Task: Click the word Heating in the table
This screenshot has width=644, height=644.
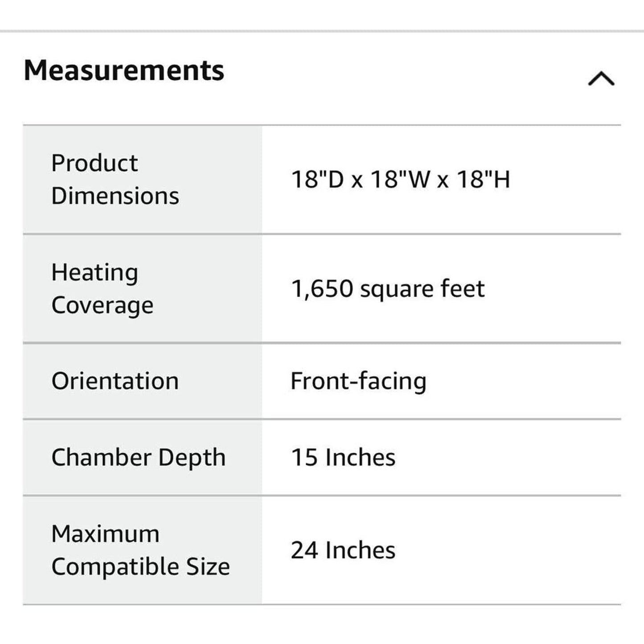Action: (94, 272)
